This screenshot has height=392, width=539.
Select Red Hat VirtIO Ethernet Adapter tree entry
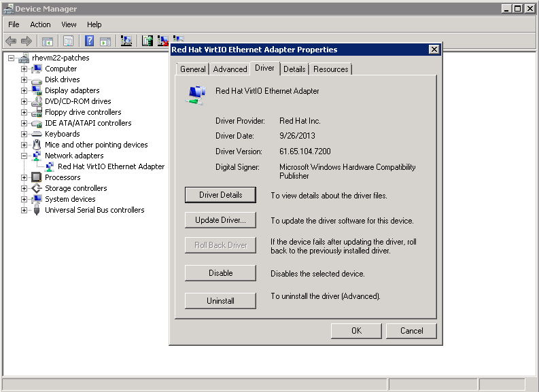[x=111, y=166]
